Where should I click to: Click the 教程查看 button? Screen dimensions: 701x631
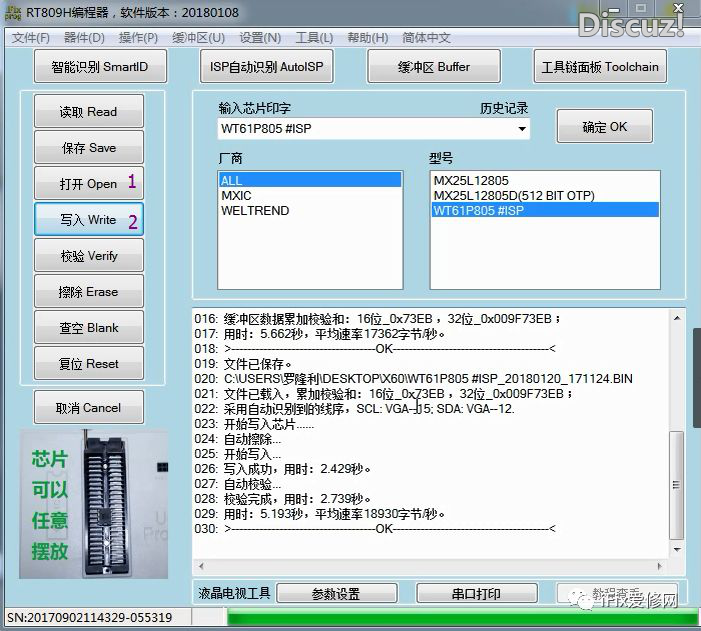[617, 593]
